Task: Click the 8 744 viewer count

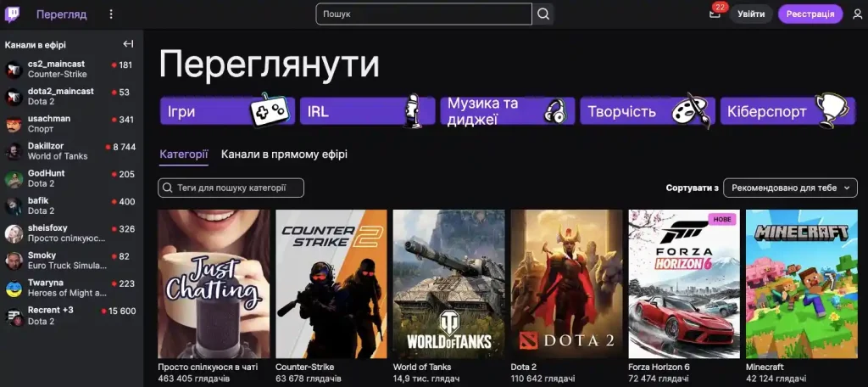Action: [x=124, y=147]
